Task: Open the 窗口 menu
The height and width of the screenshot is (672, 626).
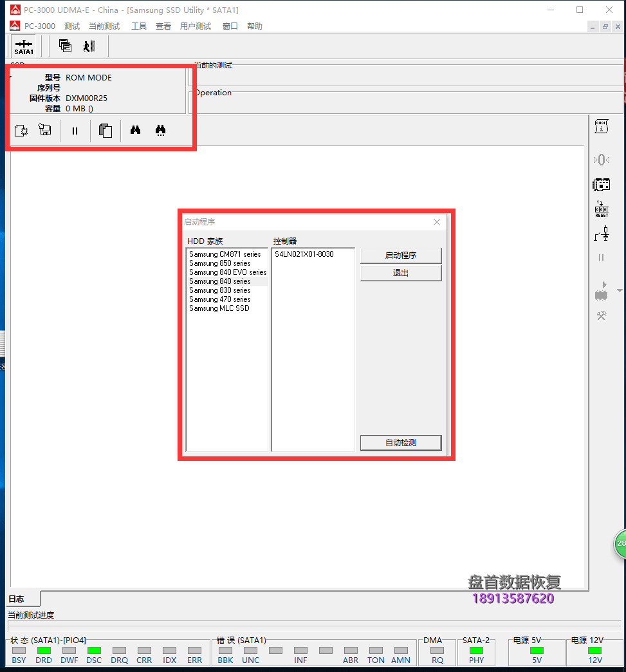Action: point(230,26)
